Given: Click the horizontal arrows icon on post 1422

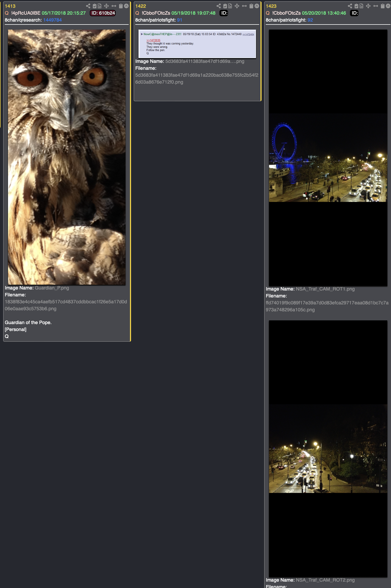Looking at the screenshot, I should click(x=244, y=6).
